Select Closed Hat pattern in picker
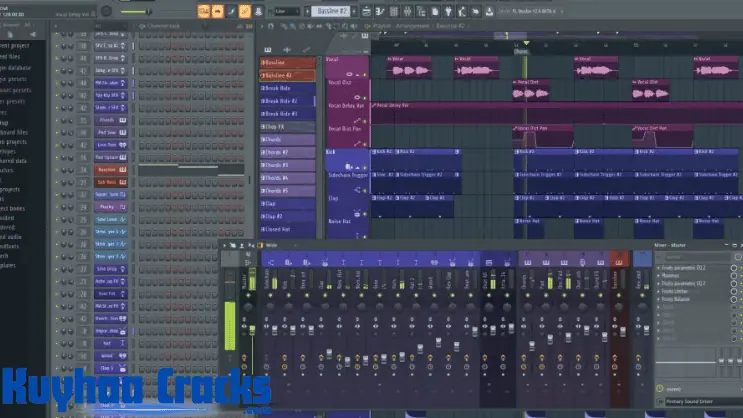 [x=288, y=229]
